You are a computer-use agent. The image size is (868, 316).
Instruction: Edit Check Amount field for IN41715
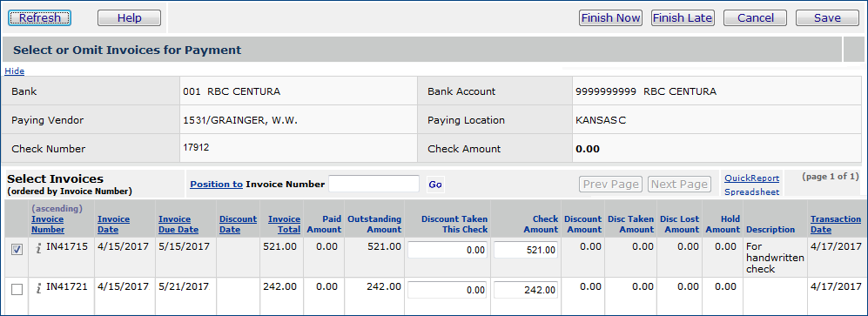click(x=526, y=250)
